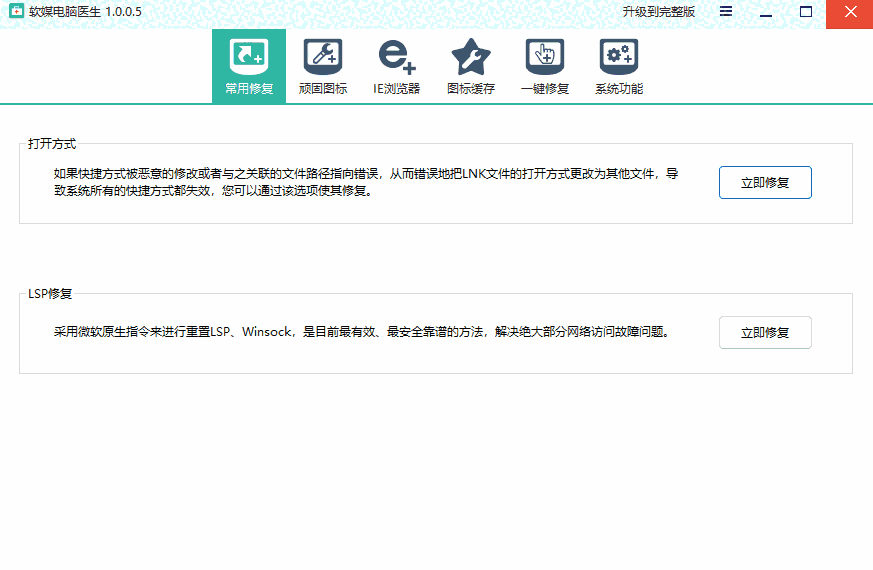This screenshot has height=570, width=873.
Task: Open the IE浏览器 repair icon
Action: pyautogui.click(x=396, y=56)
